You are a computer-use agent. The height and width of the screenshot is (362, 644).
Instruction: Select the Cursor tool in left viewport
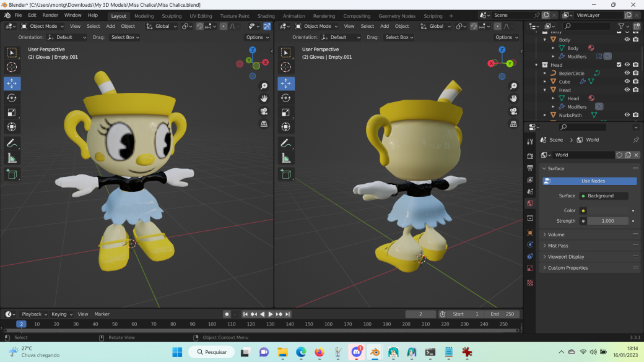coord(12,67)
